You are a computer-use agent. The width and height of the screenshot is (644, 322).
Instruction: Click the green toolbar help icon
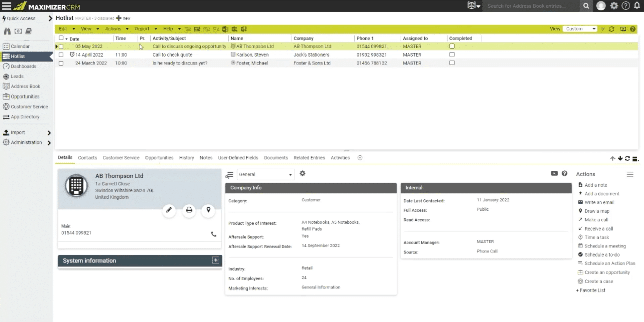632,29
